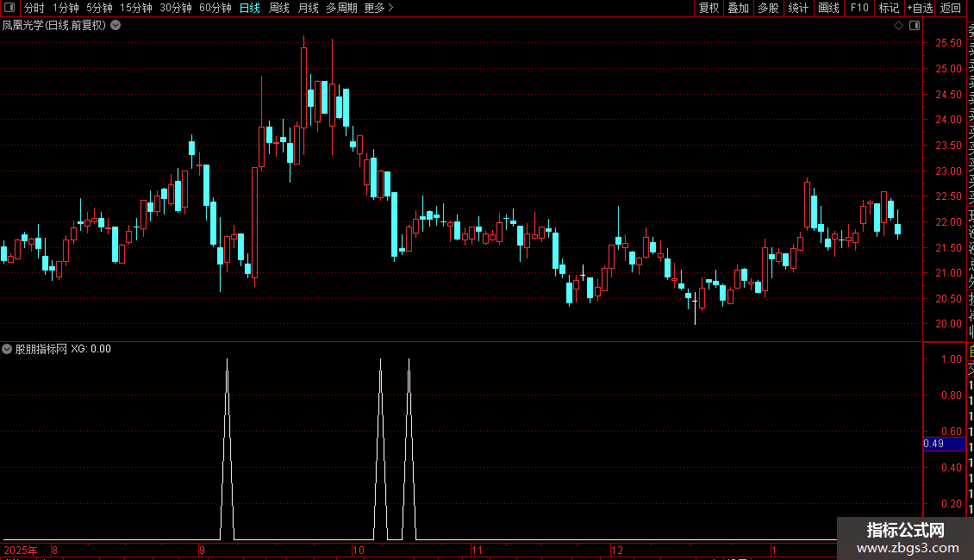974x560 pixels.
Task: Switch to 月线 monthly chart
Action: [x=308, y=8]
